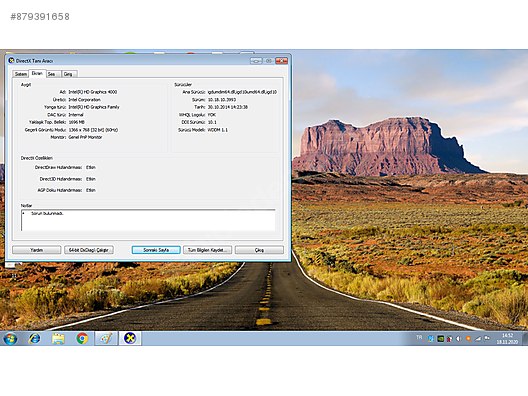Click the WDDM 1.1 driver model value
This screenshot has width=528, height=396.
[218, 130]
